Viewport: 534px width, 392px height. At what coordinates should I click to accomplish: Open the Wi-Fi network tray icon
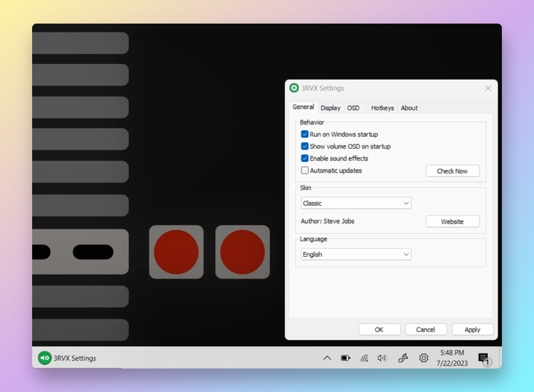click(x=364, y=358)
